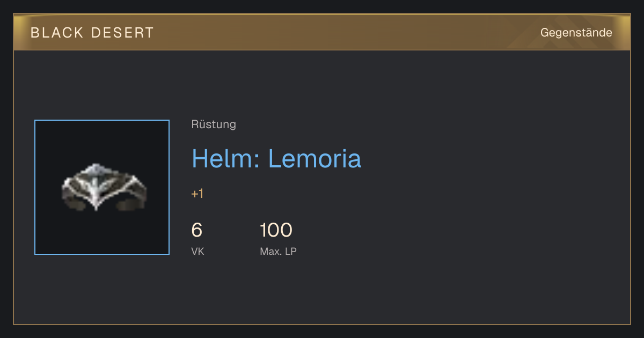Click the blue border of item thumbnail
Image resolution: width=644 pixels, height=338 pixels.
pos(35,187)
